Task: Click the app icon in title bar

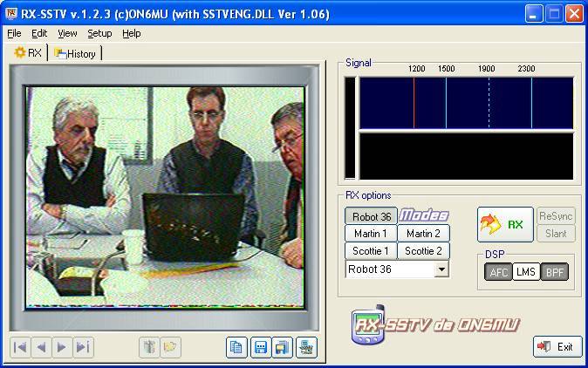Action: pos(11,13)
